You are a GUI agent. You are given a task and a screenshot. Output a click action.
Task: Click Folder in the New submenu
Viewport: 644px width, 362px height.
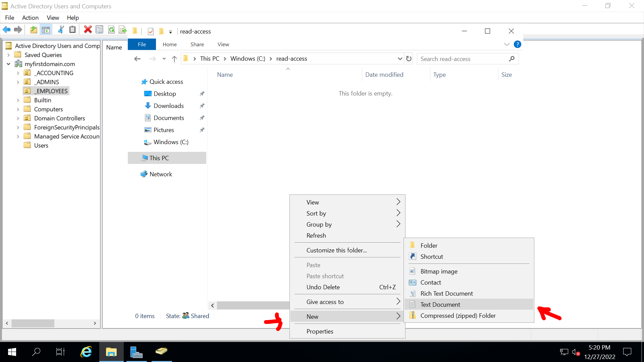click(x=428, y=245)
